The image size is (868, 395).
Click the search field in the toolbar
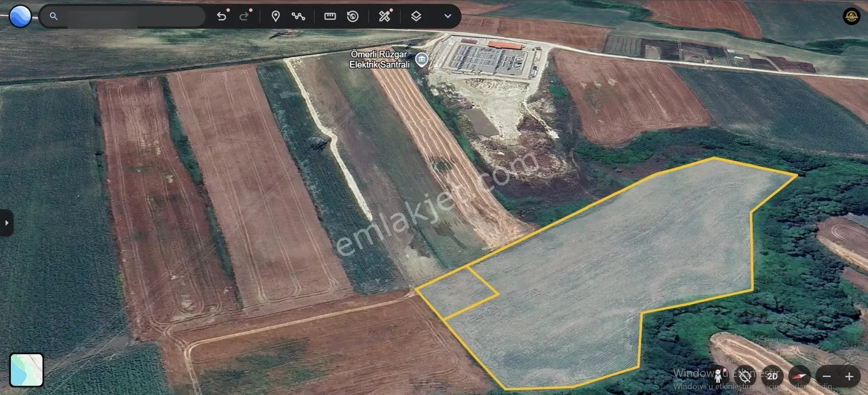click(123, 16)
